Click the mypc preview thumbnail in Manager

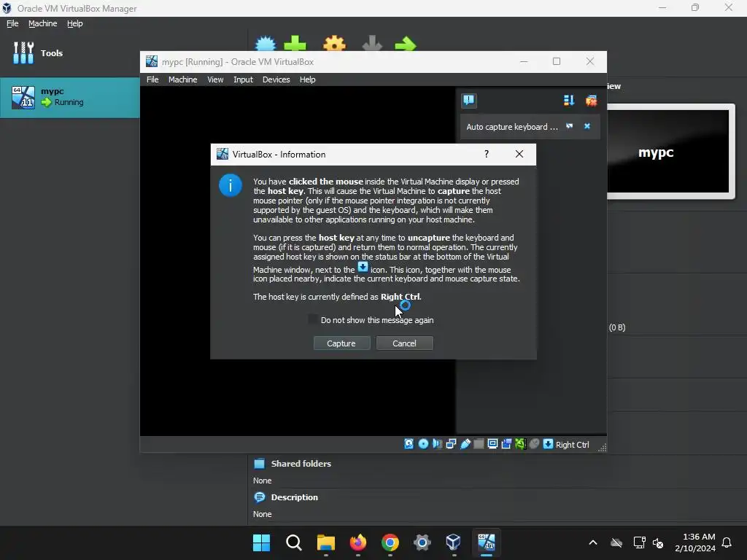point(668,152)
